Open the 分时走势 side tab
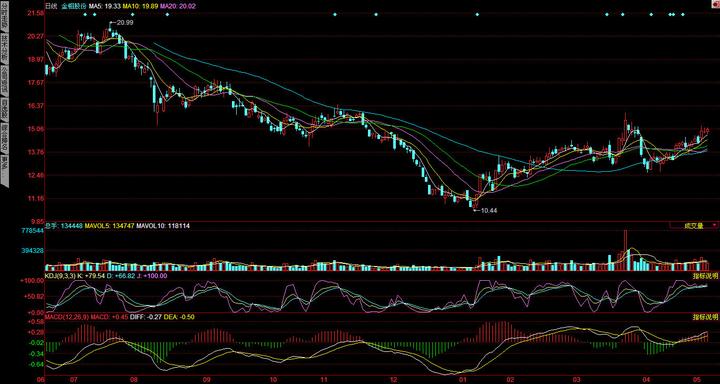Screen dimensions: 720x384 4,16
